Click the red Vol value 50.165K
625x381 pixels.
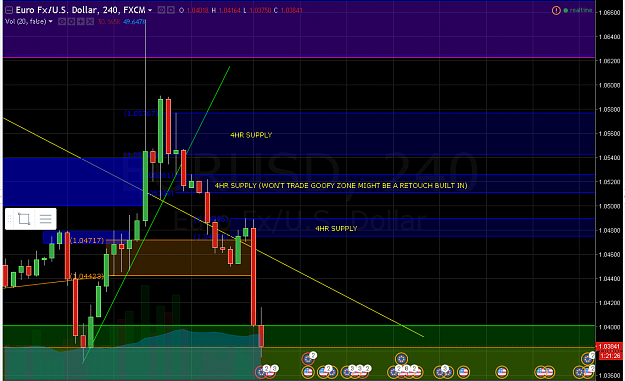(x=109, y=22)
